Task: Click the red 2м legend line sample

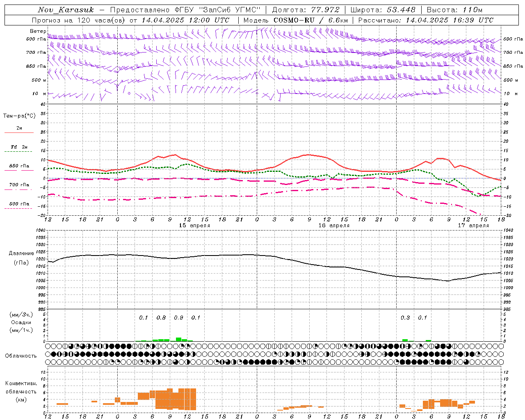Action: point(19,133)
